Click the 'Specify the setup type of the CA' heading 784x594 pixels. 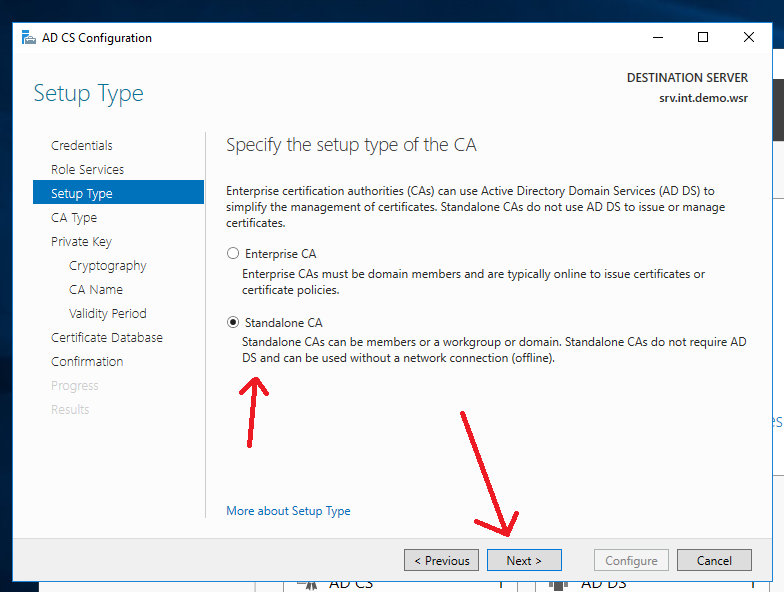click(351, 145)
